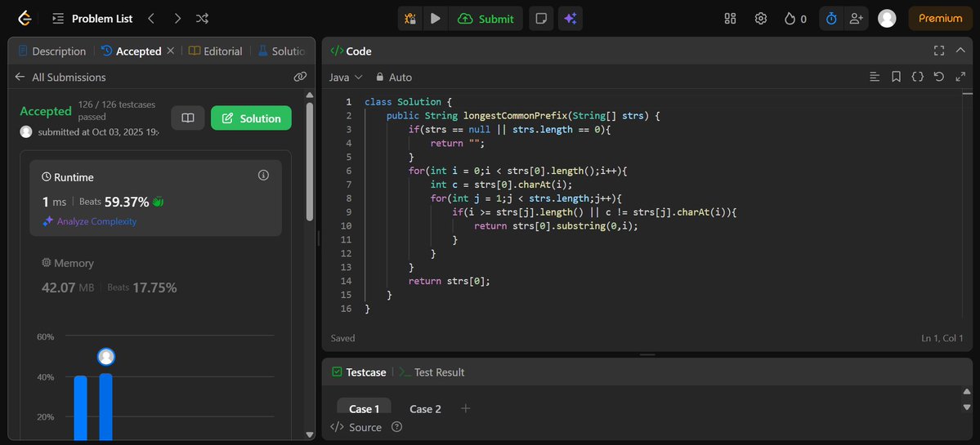The width and height of the screenshot is (980, 445).
Task: Switch to the Testcase tab
Action: (x=359, y=372)
